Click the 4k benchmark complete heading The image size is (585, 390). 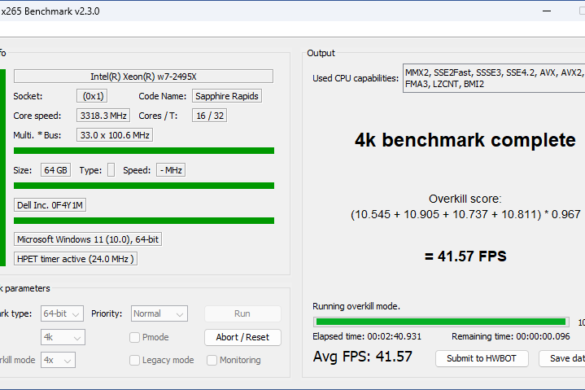[x=465, y=140]
